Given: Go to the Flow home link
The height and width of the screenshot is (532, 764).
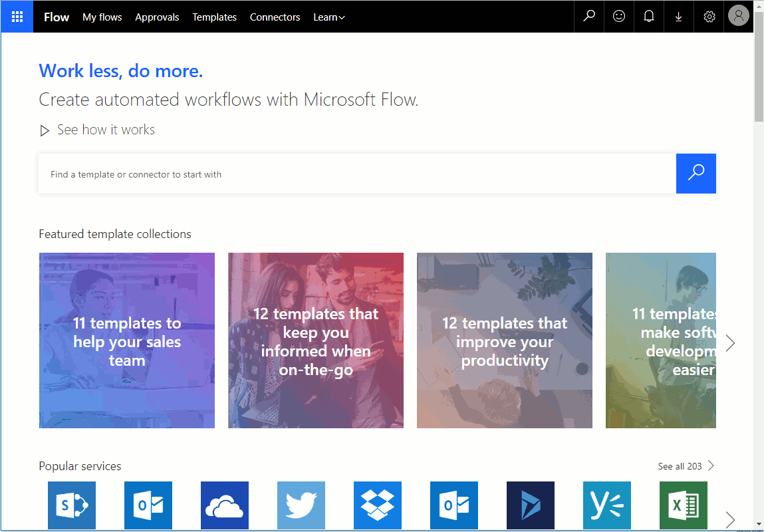Looking at the screenshot, I should click(57, 17).
